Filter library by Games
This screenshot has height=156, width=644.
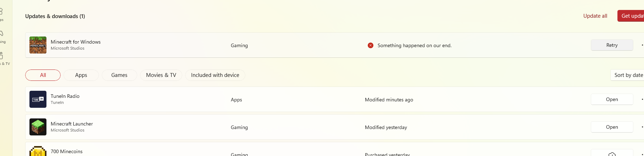point(119,75)
